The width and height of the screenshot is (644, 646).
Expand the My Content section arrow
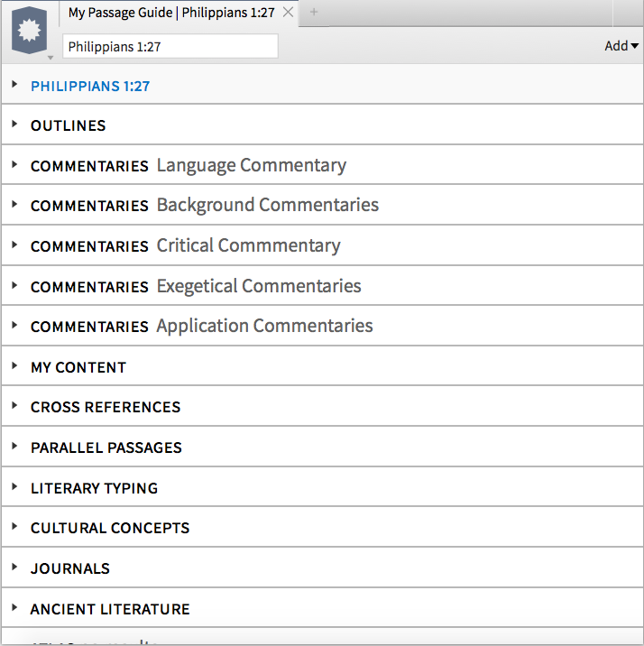[x=14, y=365]
